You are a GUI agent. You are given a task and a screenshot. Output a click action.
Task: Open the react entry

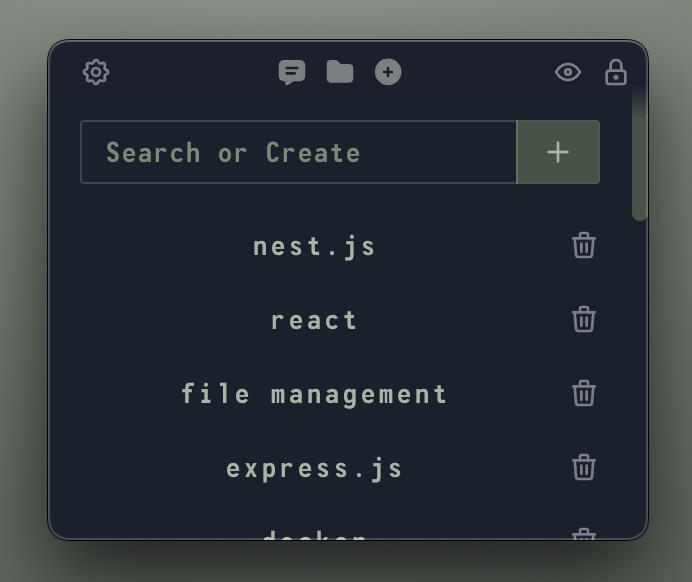[314, 320]
